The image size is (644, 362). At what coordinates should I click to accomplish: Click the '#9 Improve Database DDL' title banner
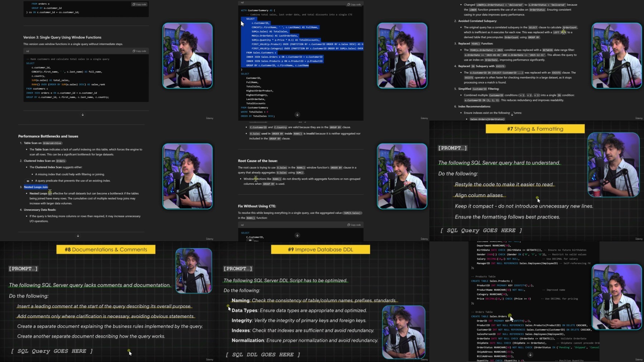[321, 250]
